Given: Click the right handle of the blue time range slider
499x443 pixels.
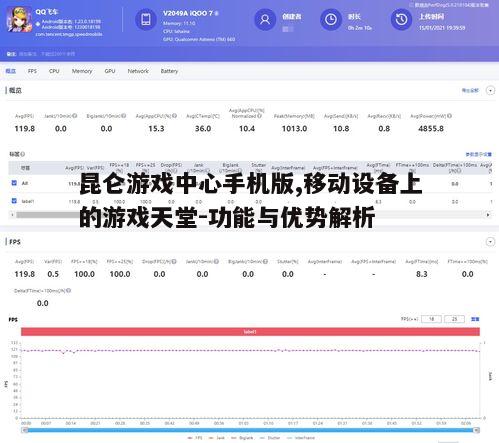Looking at the screenshot, I should [x=477, y=430].
